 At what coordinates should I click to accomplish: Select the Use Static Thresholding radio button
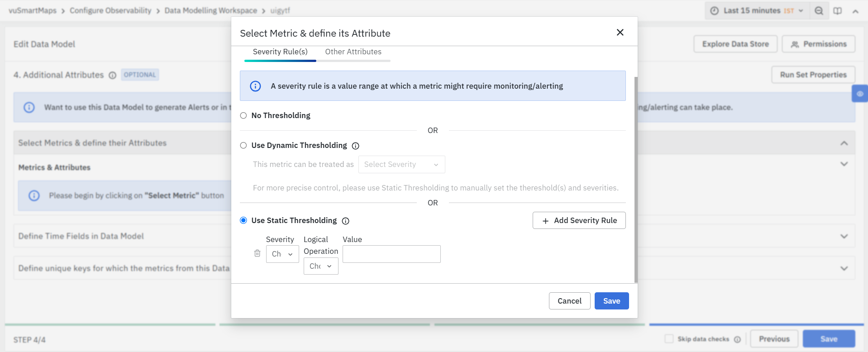click(243, 220)
